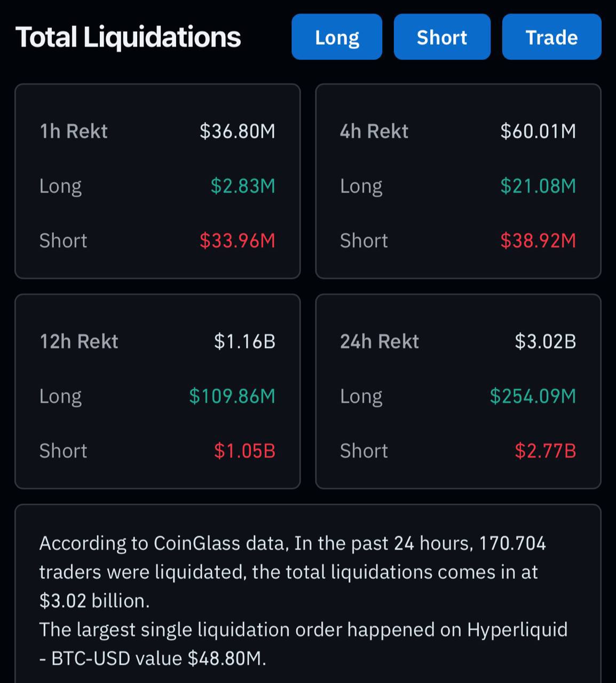Click the 1h Rekt total $36.80M

click(238, 131)
